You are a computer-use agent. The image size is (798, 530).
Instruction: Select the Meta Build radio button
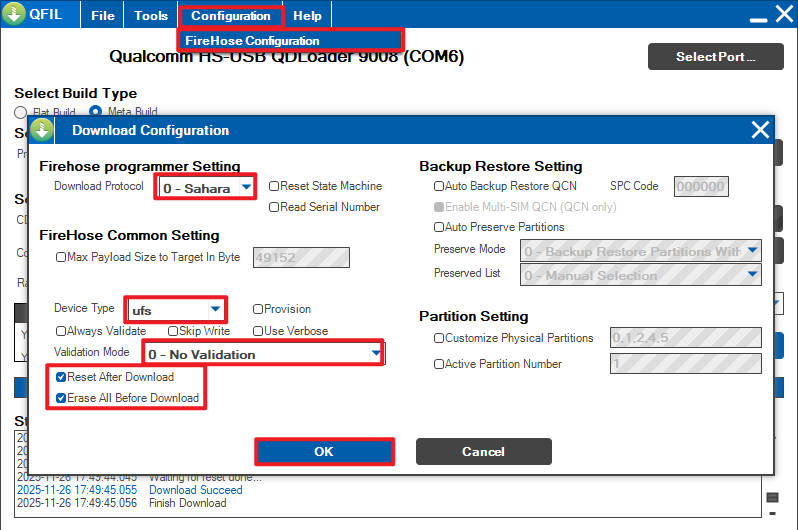[x=96, y=112]
